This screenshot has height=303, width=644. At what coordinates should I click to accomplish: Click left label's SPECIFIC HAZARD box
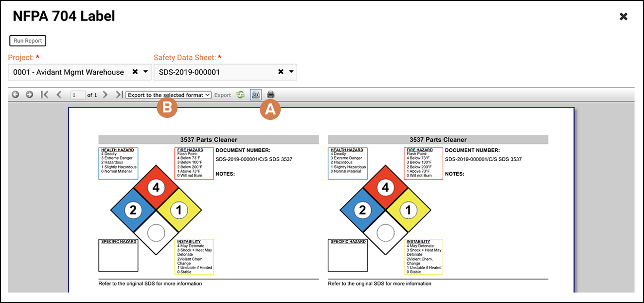(x=118, y=255)
